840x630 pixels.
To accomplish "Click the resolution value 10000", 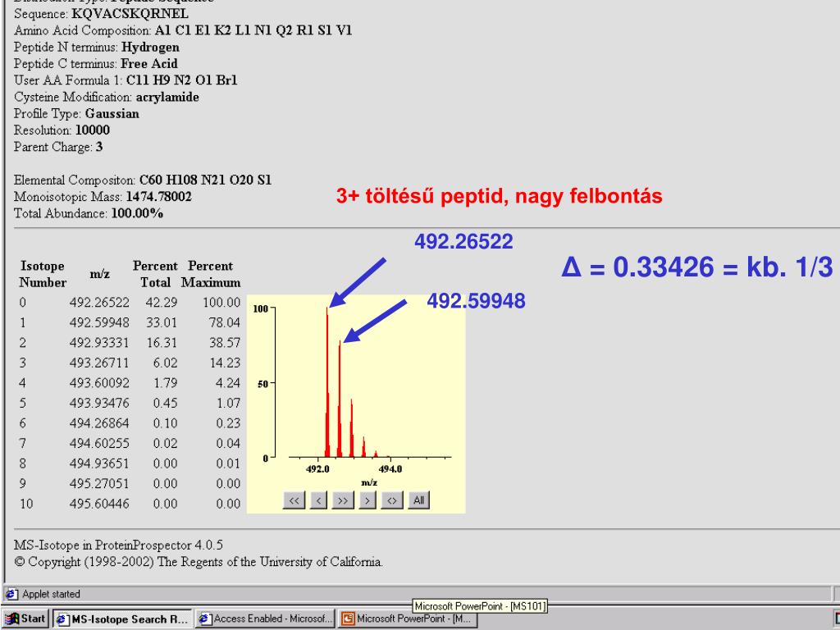I will point(92,130).
